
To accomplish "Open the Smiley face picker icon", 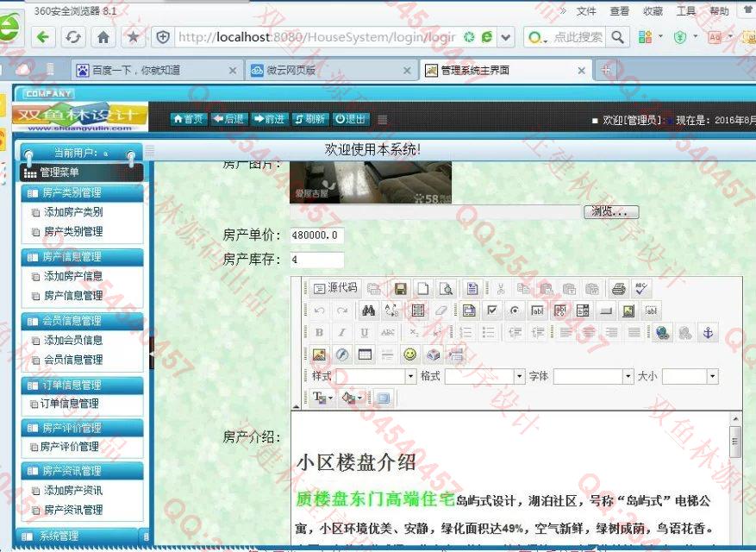I will coord(409,354).
